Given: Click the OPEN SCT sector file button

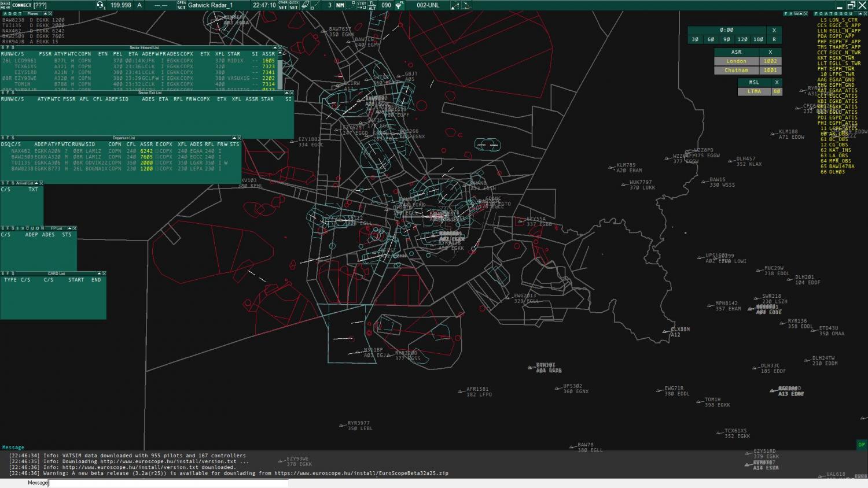Looking at the screenshot, I should coord(182,5).
